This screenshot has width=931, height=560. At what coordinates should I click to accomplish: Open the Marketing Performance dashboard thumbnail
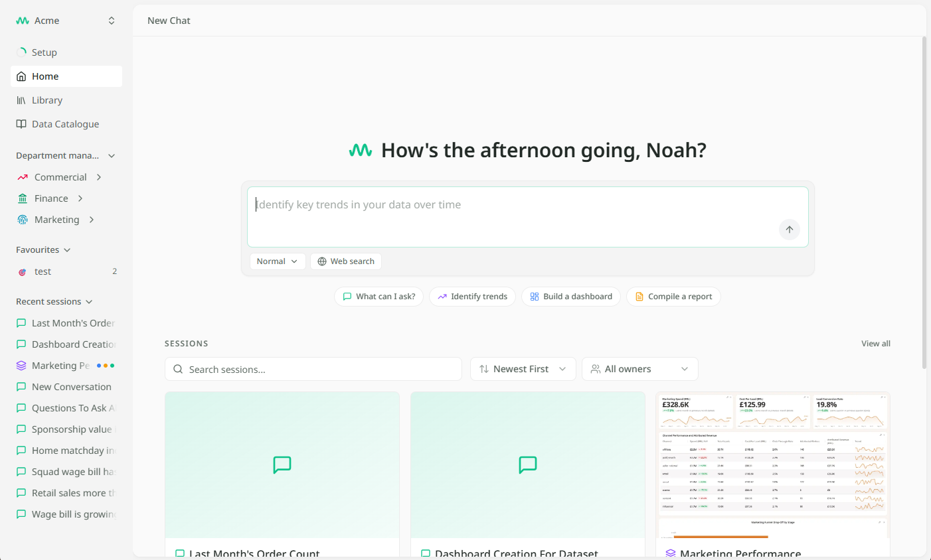[773, 465]
